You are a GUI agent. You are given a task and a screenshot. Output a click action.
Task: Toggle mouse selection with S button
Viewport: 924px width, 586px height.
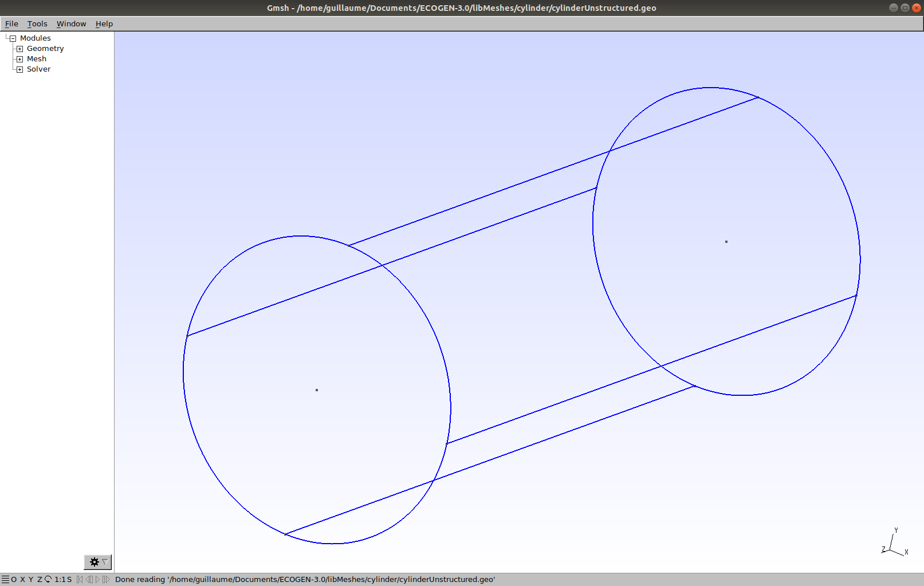click(x=69, y=579)
